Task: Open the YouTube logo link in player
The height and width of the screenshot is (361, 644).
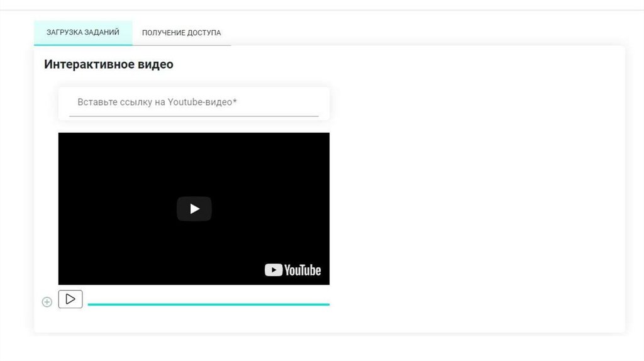Action: click(x=292, y=270)
